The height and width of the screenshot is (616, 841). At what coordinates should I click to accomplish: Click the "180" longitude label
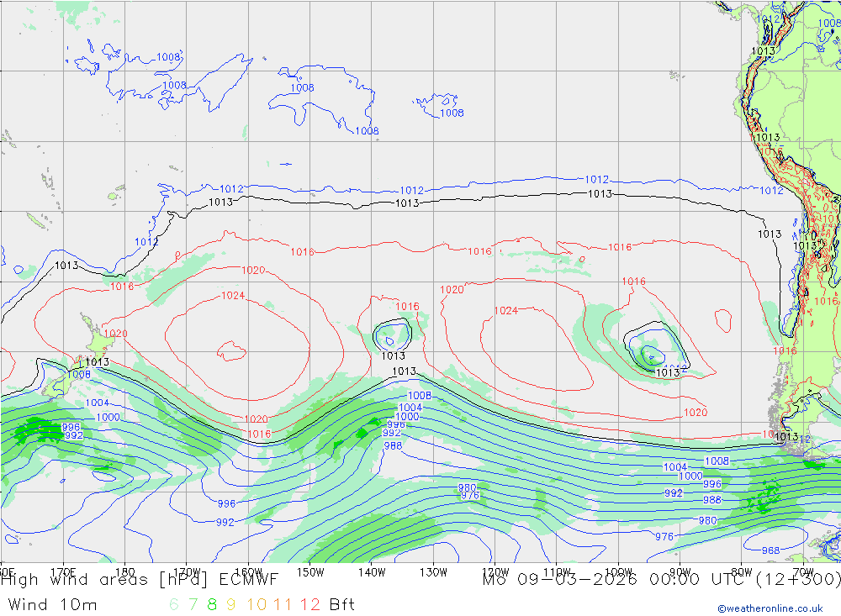125,572
